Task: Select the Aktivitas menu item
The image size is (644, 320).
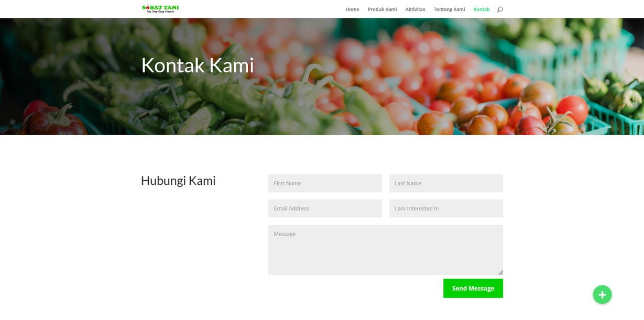Action: [x=415, y=9]
